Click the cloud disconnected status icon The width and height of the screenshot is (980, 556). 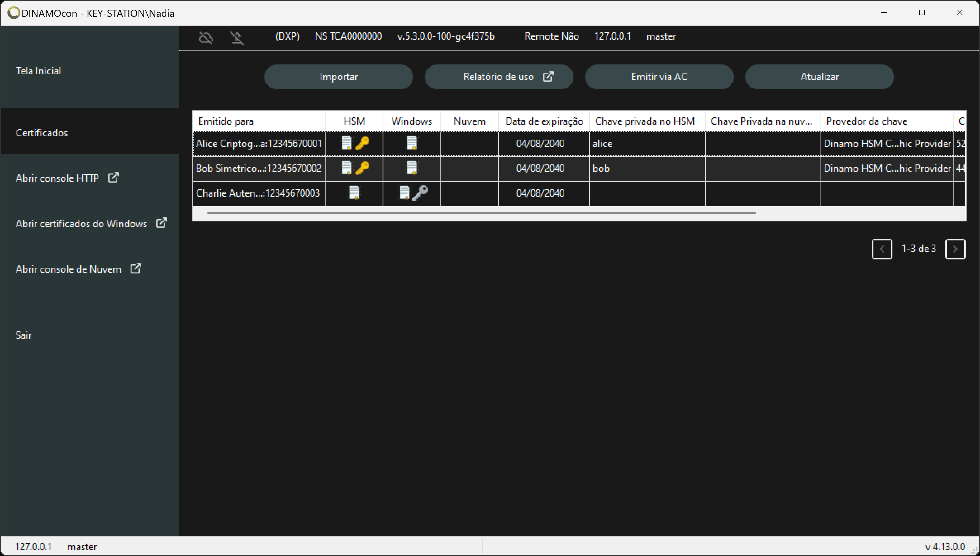(x=206, y=37)
